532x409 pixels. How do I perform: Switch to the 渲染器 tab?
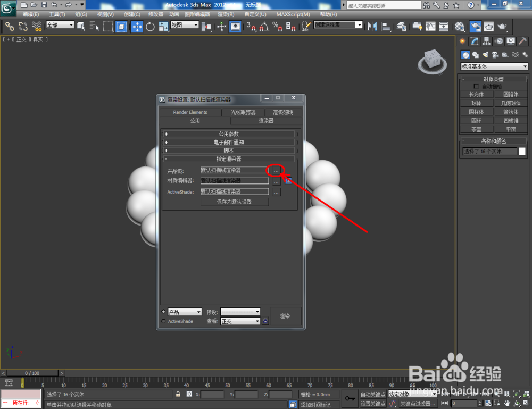coord(266,121)
